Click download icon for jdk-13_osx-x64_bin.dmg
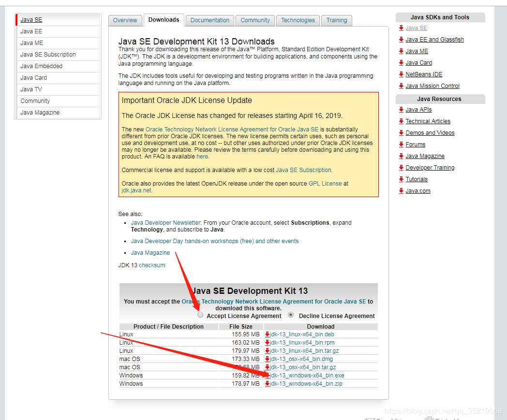The width and height of the screenshot is (507, 420). point(268,359)
